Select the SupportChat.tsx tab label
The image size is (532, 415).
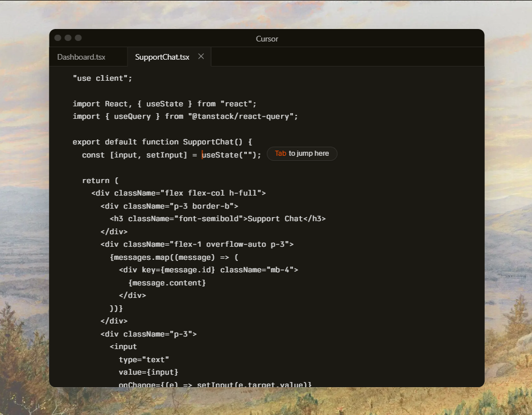click(162, 57)
